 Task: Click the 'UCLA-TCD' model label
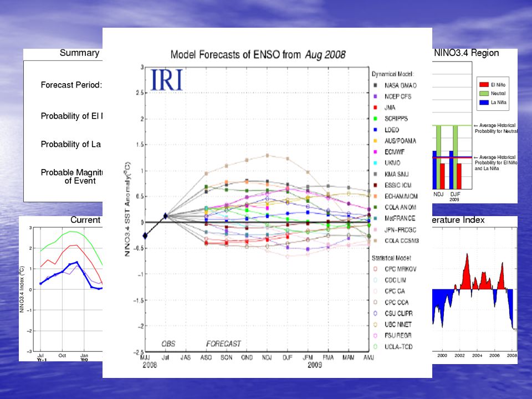click(398, 347)
